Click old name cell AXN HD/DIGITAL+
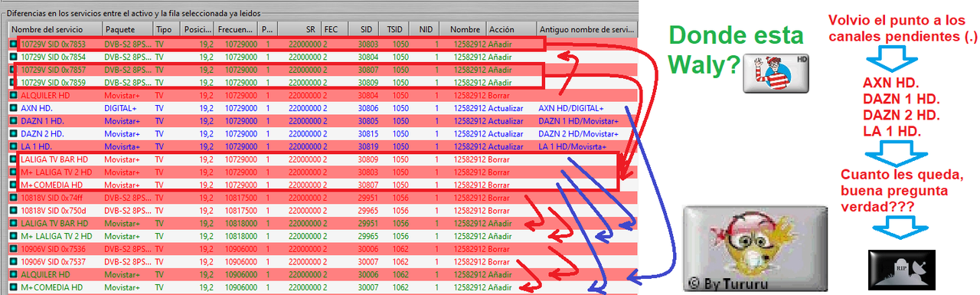The height and width of the screenshot is (295, 980). pyautogui.click(x=571, y=109)
